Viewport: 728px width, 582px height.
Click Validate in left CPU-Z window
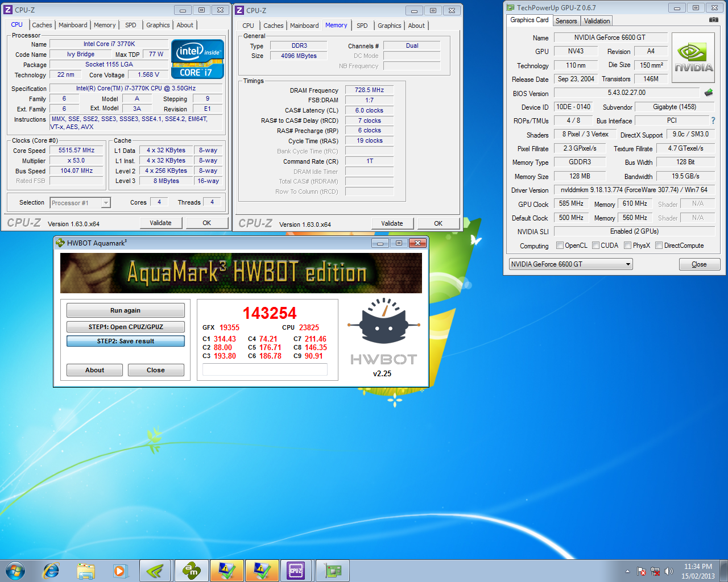click(x=161, y=223)
